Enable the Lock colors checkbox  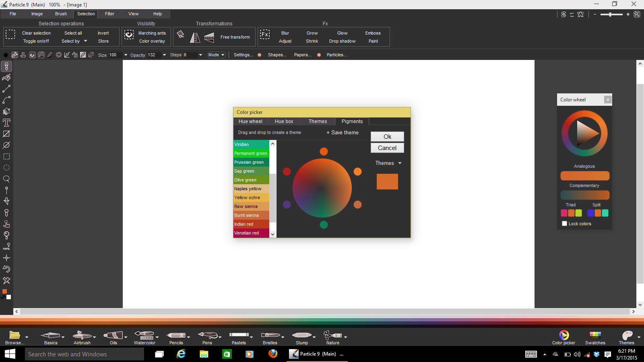click(x=564, y=224)
